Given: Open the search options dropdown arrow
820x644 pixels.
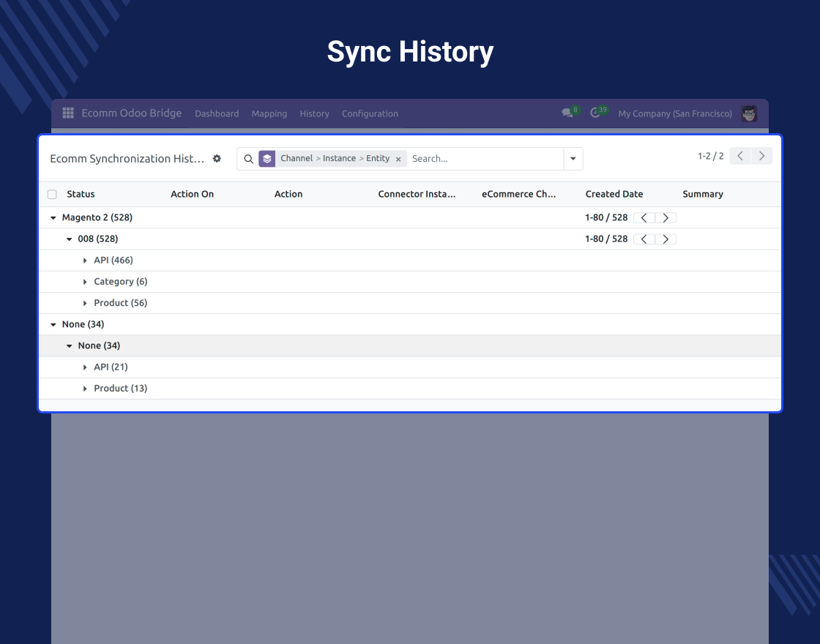Looking at the screenshot, I should coord(573,159).
